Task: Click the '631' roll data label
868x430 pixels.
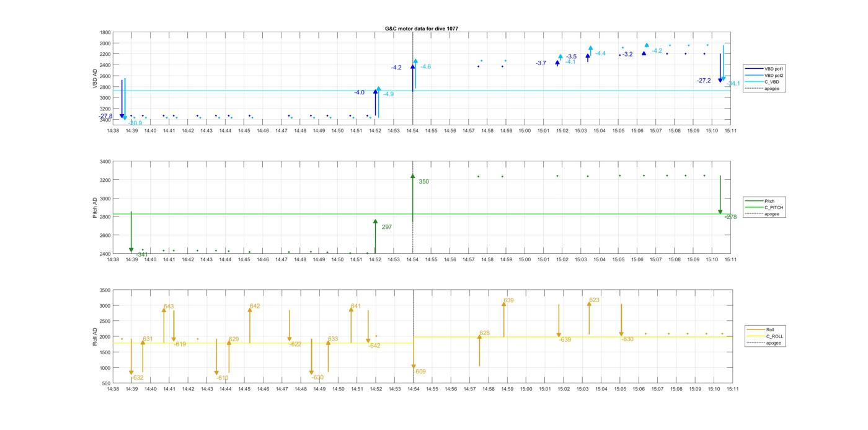Action: pos(148,339)
